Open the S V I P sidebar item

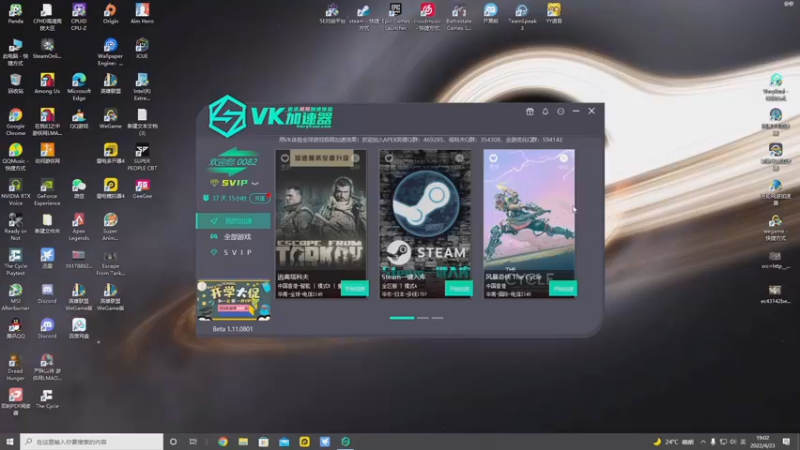(x=234, y=253)
